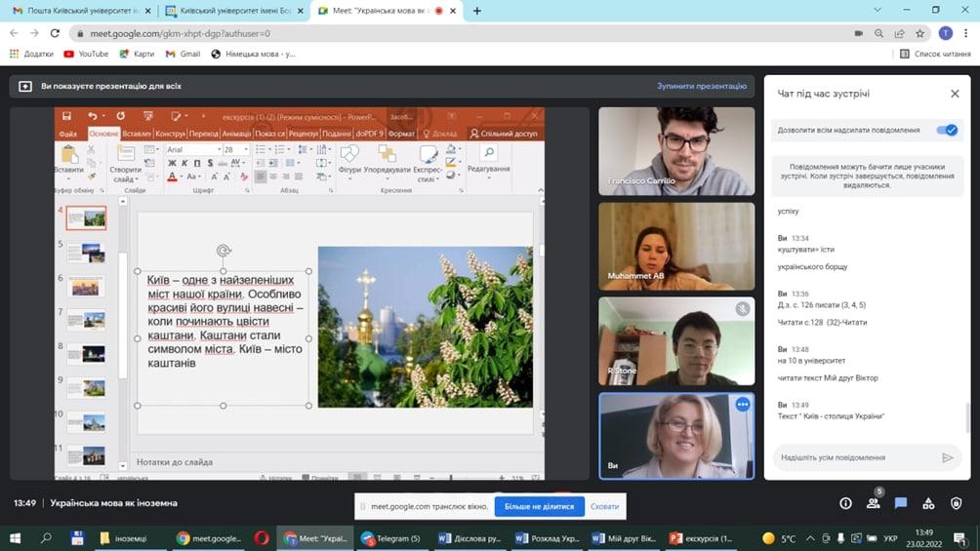
Task: Click the 'Більше не ділитися' button
Action: coord(539,506)
